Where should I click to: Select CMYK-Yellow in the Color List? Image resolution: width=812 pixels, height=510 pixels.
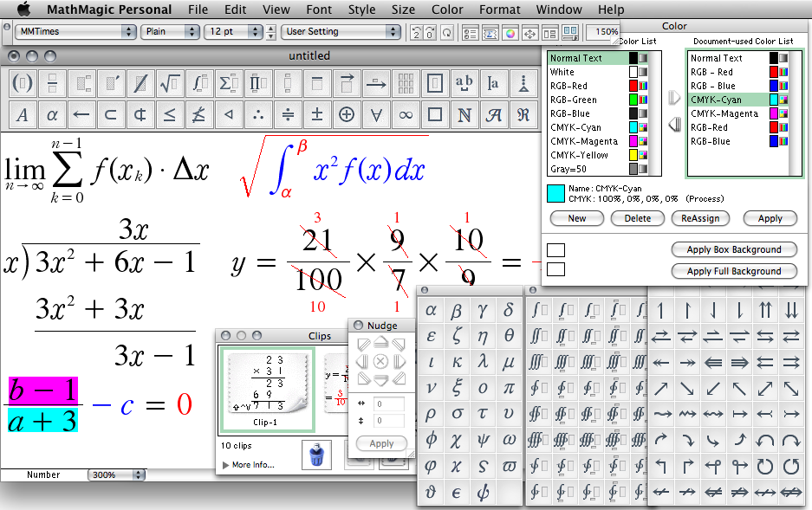pyautogui.click(x=580, y=155)
